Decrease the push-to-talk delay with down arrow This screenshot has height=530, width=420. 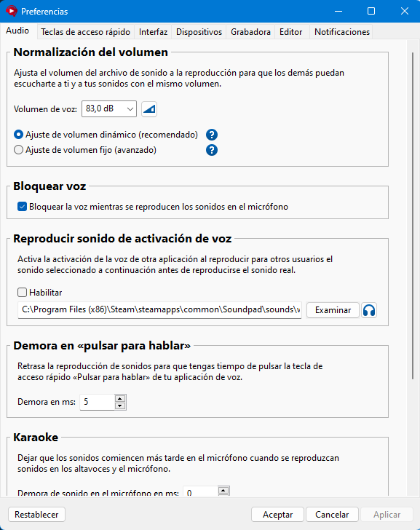120,406
